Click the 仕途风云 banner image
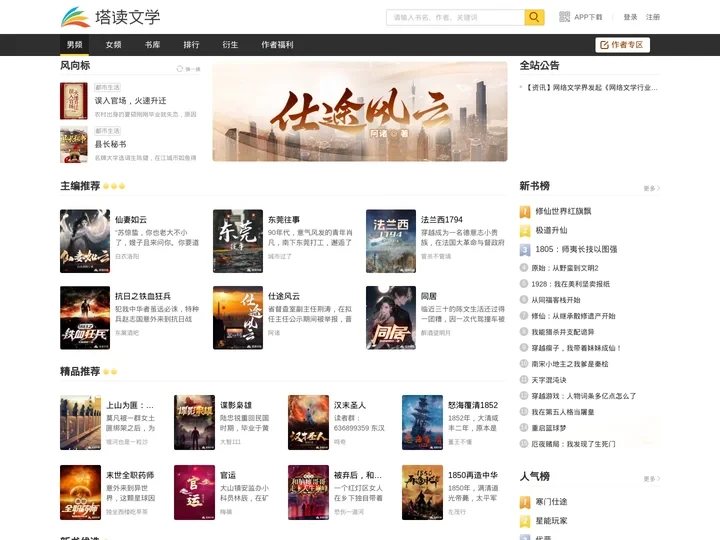Screen dimensions: 720x540 click(360, 112)
